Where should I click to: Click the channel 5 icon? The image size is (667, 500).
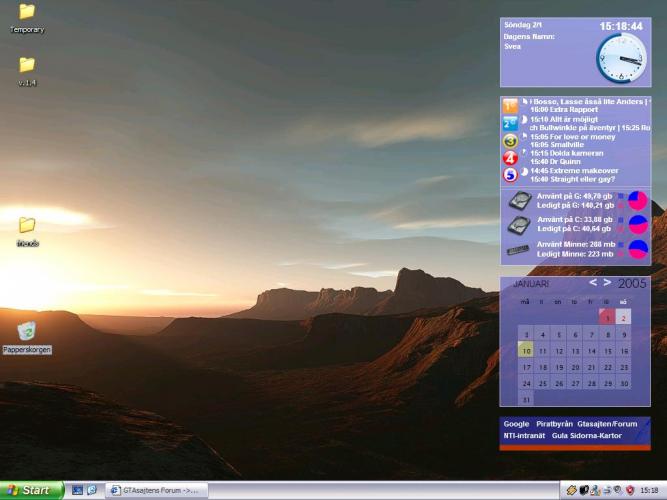(510, 174)
